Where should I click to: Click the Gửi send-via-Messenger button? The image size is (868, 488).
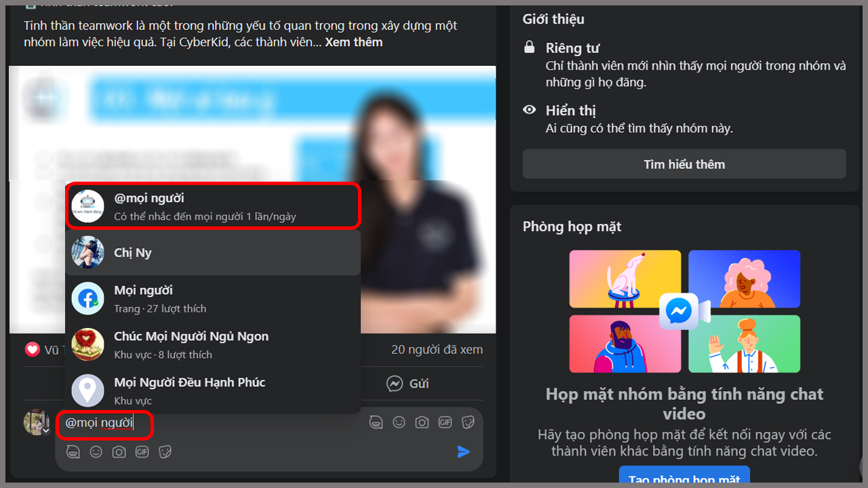(x=408, y=384)
